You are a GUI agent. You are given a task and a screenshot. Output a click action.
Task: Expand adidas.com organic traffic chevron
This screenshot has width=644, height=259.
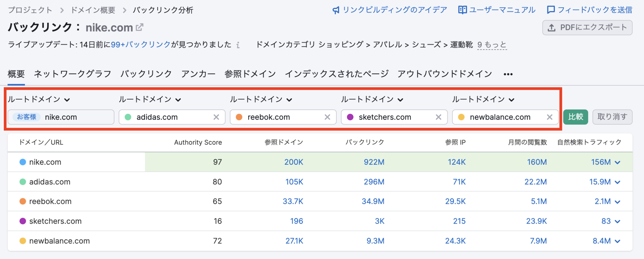coord(618,182)
